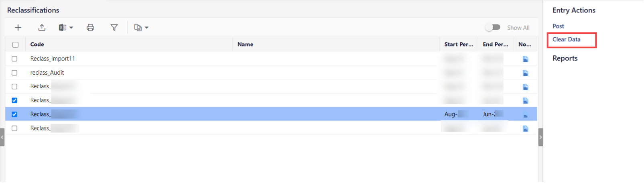
Task: Tick the select-all checkbox in header
Action: tap(15, 45)
